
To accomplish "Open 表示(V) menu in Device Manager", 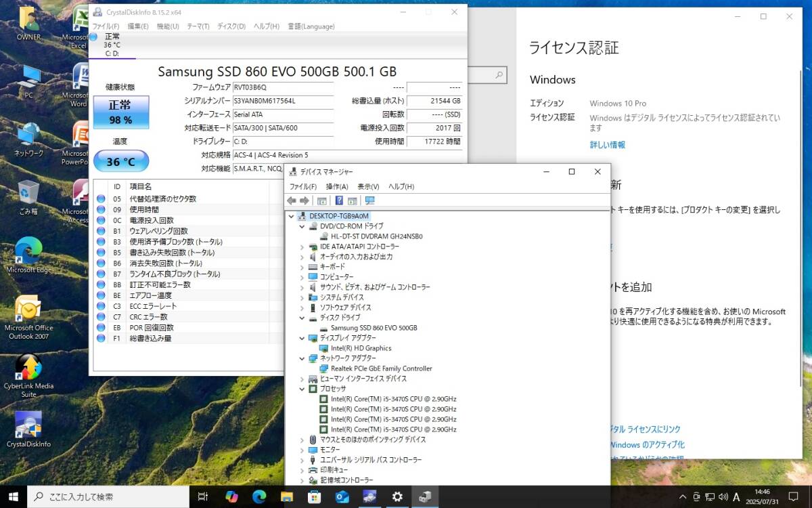I will coord(369,186).
